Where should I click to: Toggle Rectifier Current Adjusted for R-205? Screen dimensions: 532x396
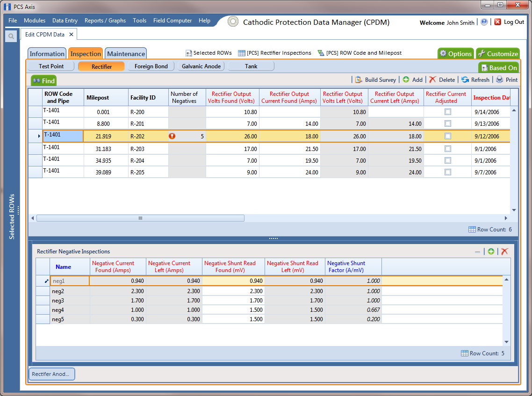pyautogui.click(x=447, y=172)
